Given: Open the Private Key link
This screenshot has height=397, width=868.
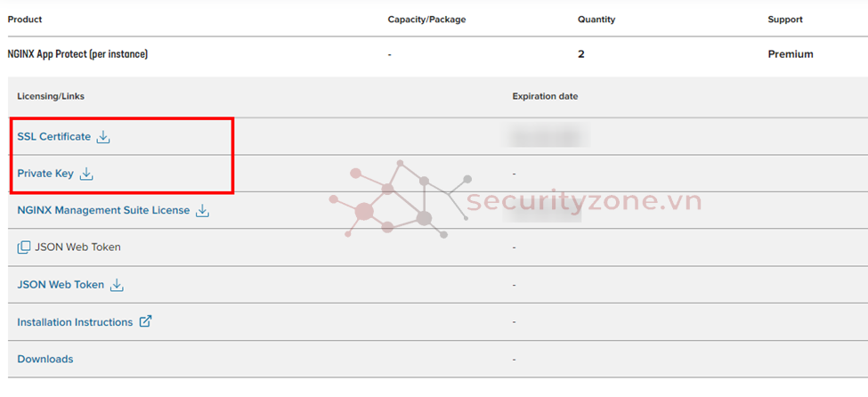Looking at the screenshot, I should 45,174.
